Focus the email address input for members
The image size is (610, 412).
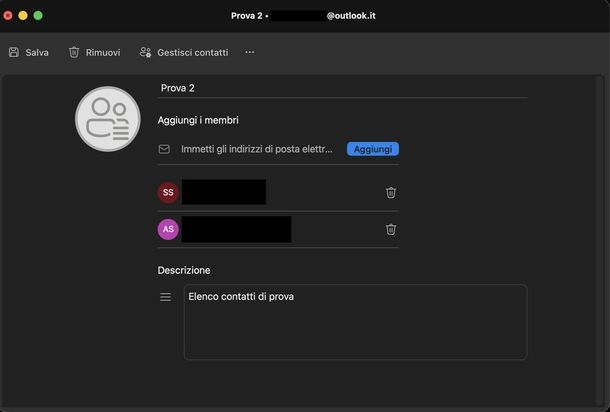[x=257, y=149]
